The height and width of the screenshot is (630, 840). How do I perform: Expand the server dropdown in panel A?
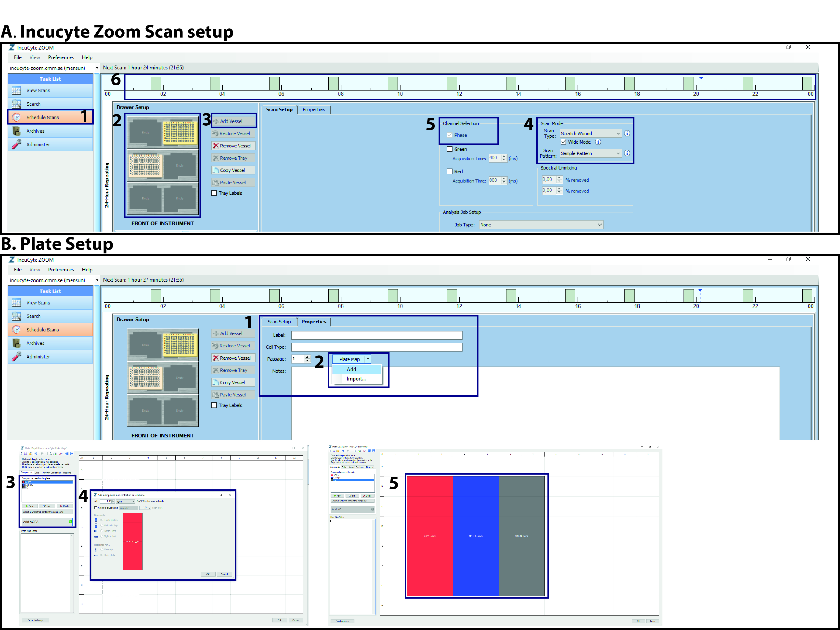point(97,68)
